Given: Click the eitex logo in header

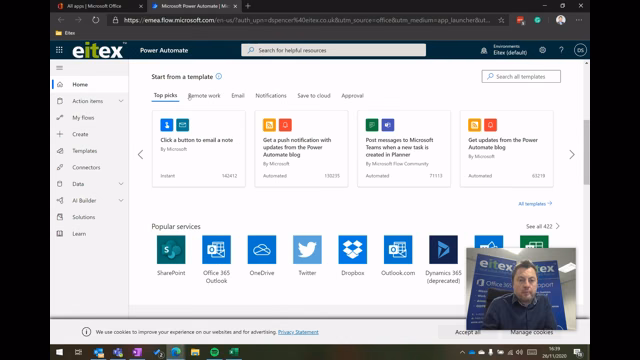Looking at the screenshot, I should 98,50.
